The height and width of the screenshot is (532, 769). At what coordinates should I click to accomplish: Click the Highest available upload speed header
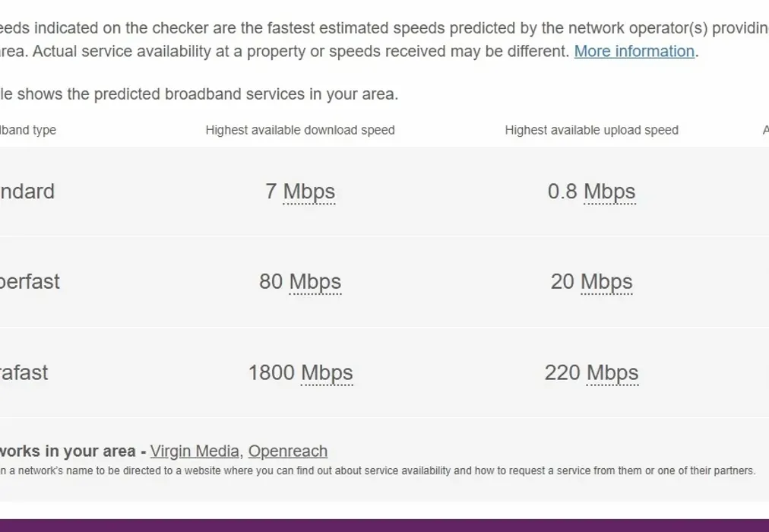(591, 130)
